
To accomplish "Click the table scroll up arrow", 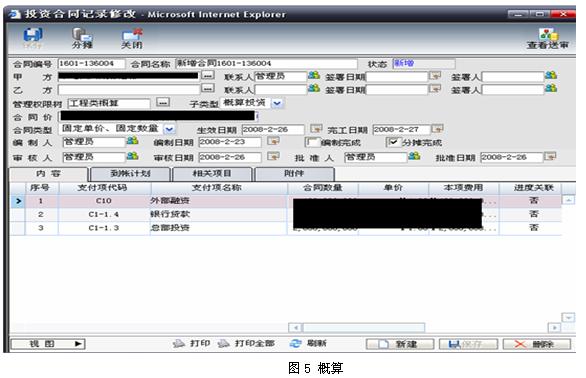I will tap(568, 200).
